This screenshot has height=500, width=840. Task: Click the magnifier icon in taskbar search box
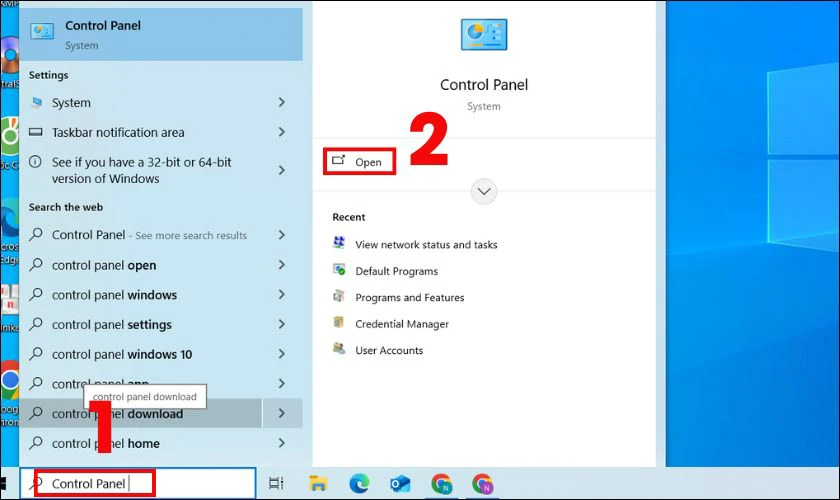pyautogui.click(x=38, y=482)
